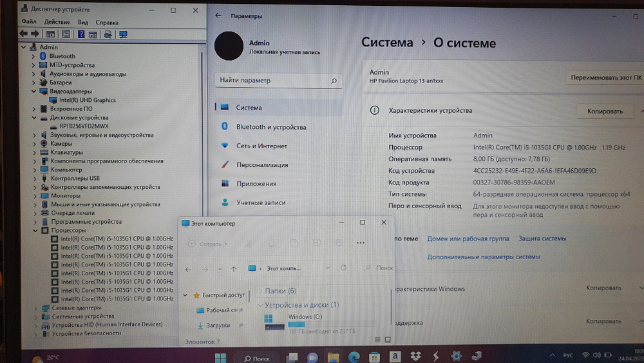Open Приложения in Settings
The image size is (644, 363).
(x=256, y=184)
